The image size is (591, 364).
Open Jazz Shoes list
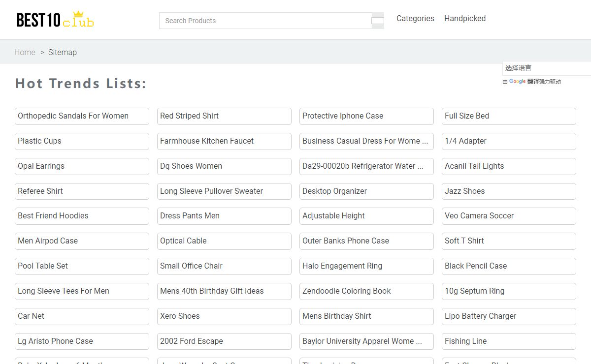coord(509,191)
